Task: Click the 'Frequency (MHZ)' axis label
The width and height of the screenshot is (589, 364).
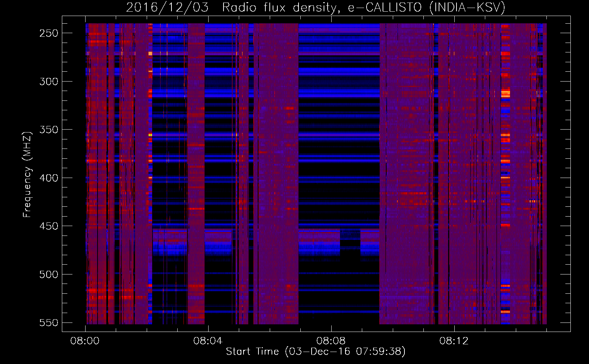Action: (x=27, y=175)
